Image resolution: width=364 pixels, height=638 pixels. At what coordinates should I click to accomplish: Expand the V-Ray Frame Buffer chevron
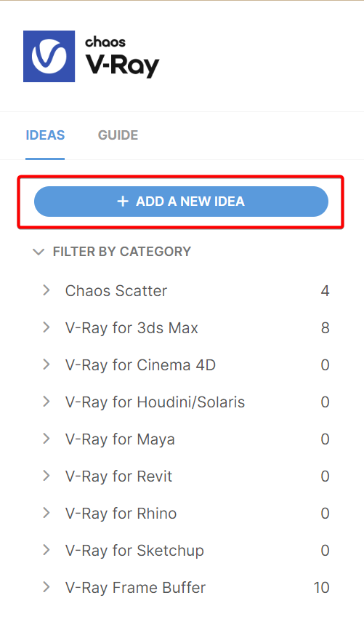46,587
